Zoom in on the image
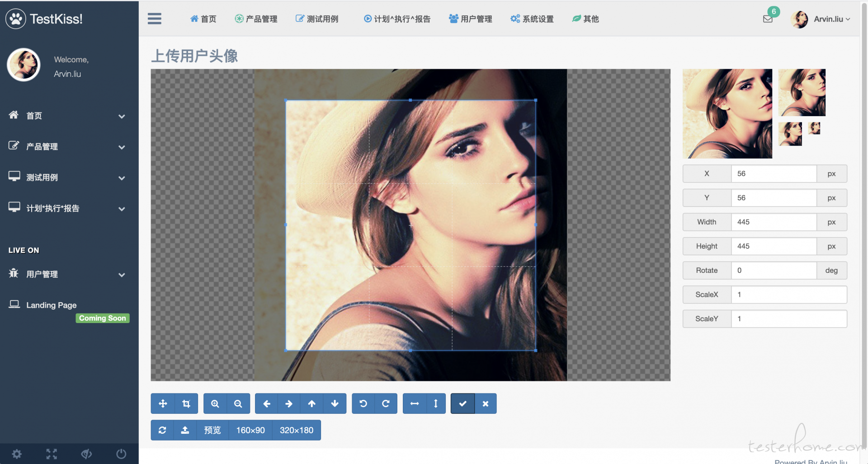 click(215, 403)
